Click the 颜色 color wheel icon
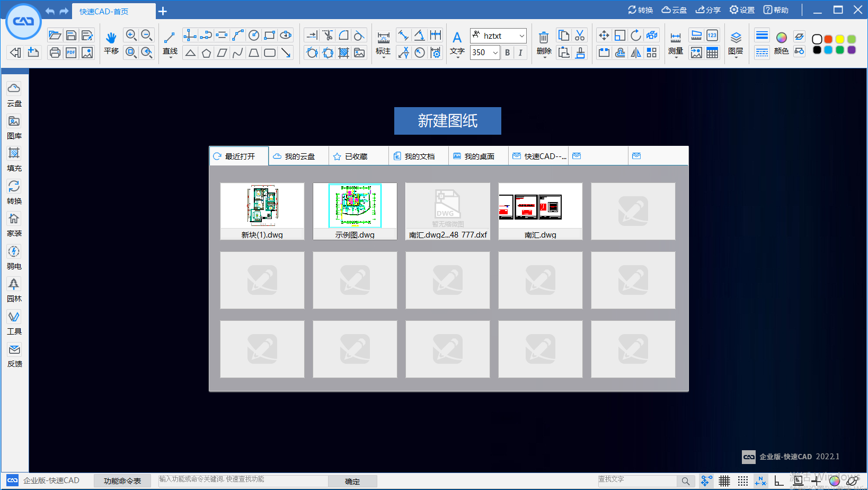Screen dimensions: 868x490 [x=781, y=38]
